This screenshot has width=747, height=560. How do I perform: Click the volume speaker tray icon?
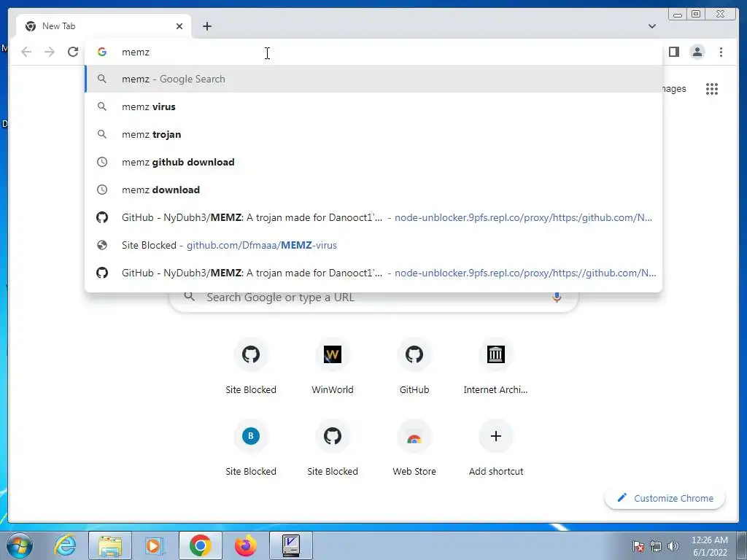(x=673, y=546)
